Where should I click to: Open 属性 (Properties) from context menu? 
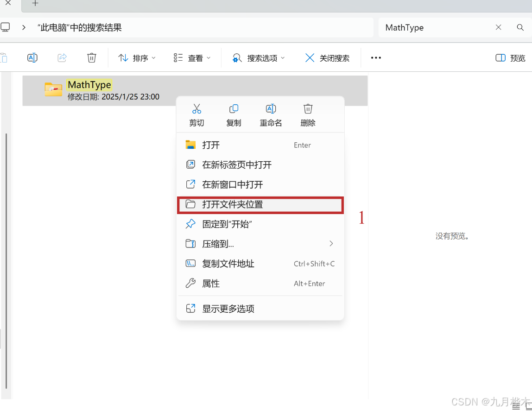tap(260, 284)
